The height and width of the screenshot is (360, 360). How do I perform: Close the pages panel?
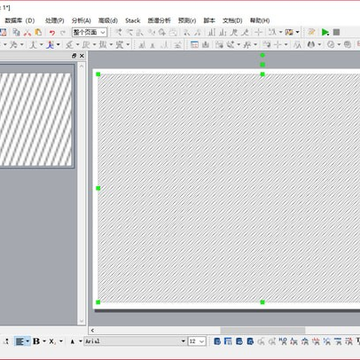tap(82, 56)
